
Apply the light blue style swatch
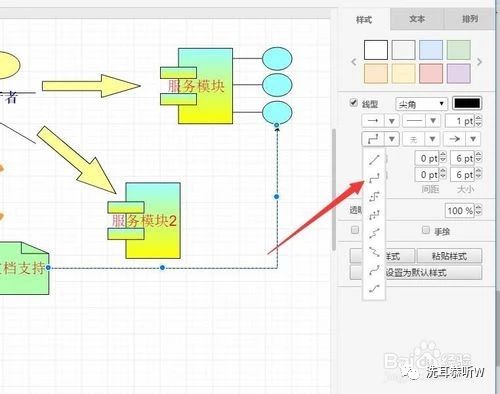(431, 50)
